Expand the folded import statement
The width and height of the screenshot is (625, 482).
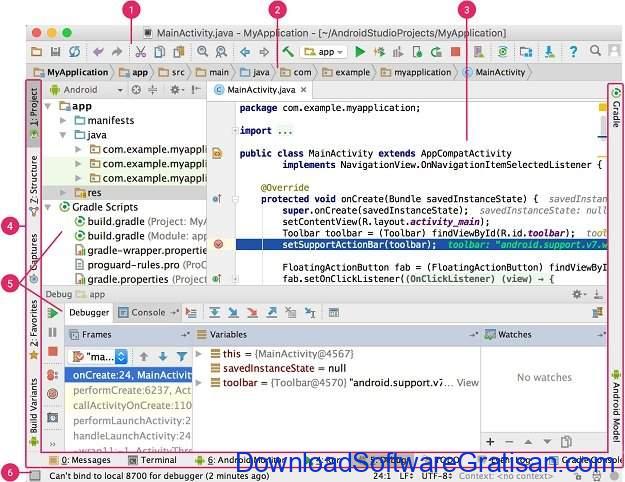[x=235, y=130]
